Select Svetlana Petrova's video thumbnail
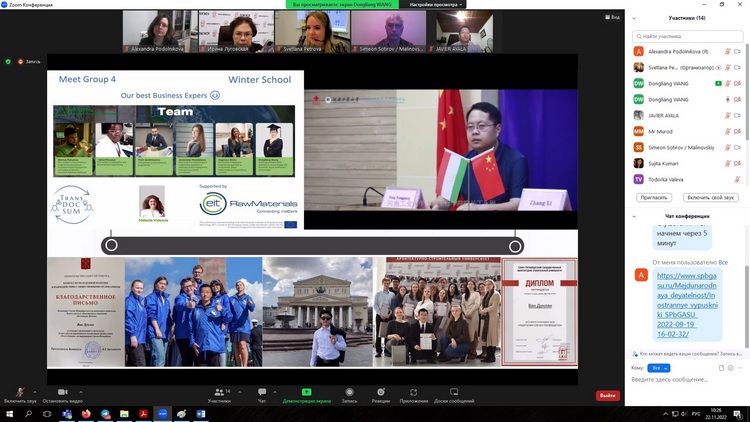The image size is (750, 422). (312, 32)
